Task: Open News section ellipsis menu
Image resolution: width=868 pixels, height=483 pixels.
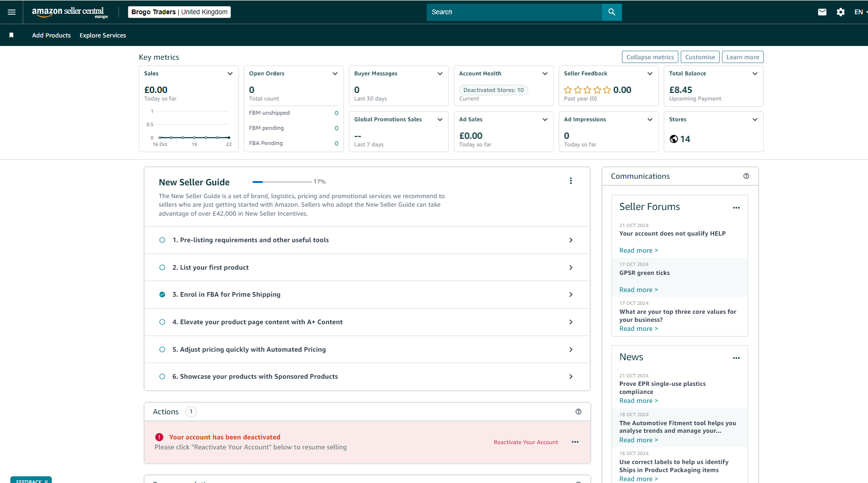Action: [736, 358]
